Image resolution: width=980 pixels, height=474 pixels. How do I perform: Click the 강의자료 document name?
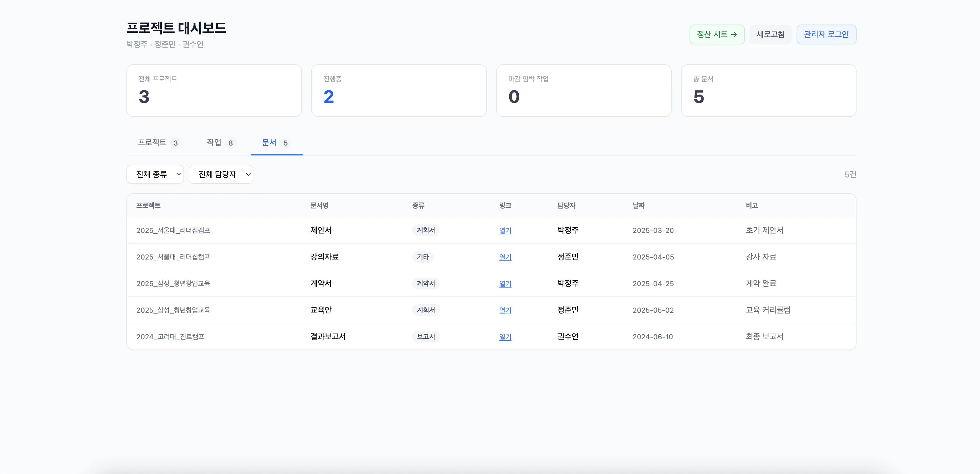pyautogui.click(x=324, y=257)
